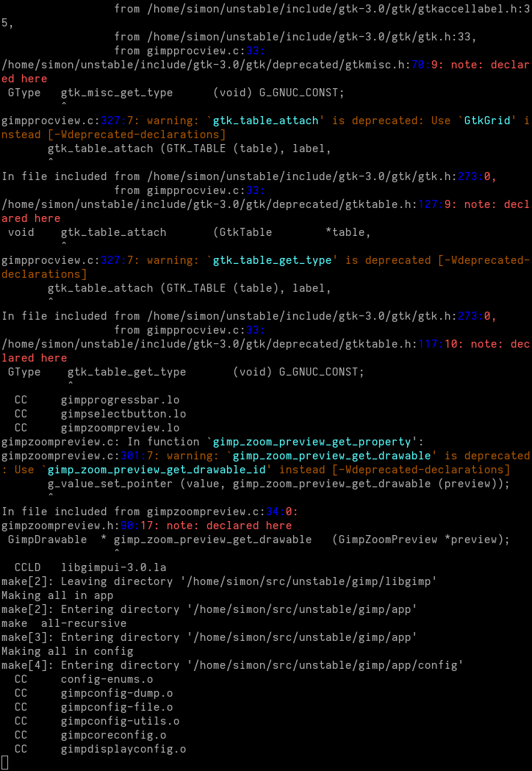Select the 'GimpDrawable * gimp_zoom_preview_get_drawable' line
Screen dimensions: 532x771
(259, 539)
